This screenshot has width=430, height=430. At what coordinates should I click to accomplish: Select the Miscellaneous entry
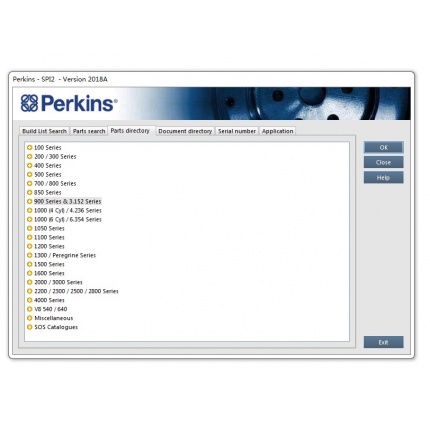pos(54,318)
